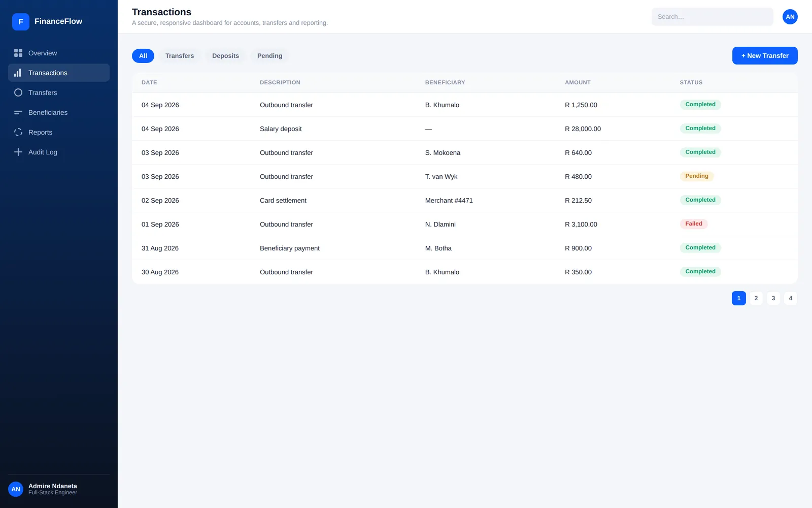Click the S. Mokoena beneficiary cell
The width and height of the screenshot is (812, 508).
click(x=443, y=153)
